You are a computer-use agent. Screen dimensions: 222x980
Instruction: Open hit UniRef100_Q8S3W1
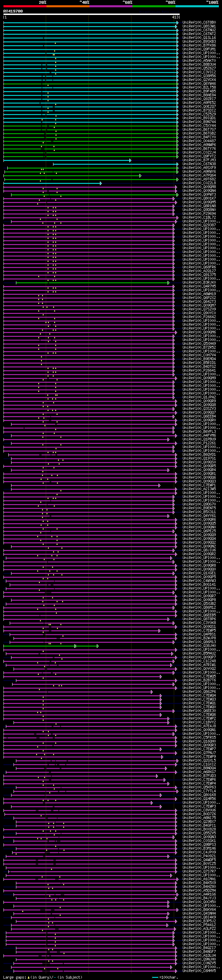199,27
